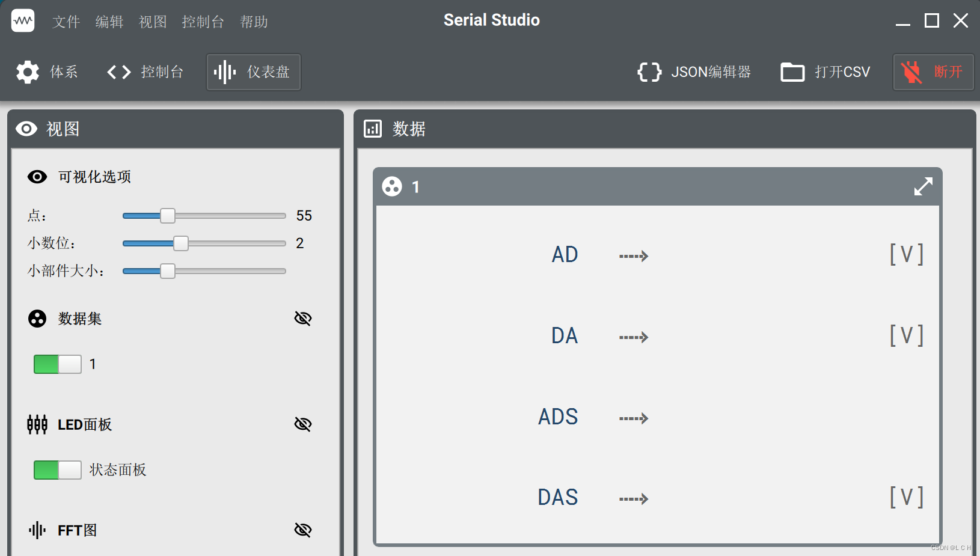Click the [V] unit in DA row
Screen dimensions: 980x556
(907, 336)
